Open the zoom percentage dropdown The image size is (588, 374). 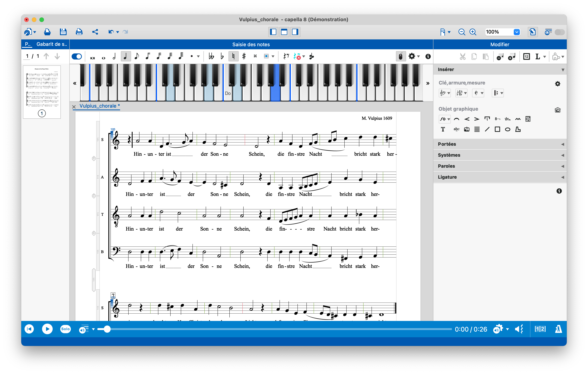tap(517, 32)
